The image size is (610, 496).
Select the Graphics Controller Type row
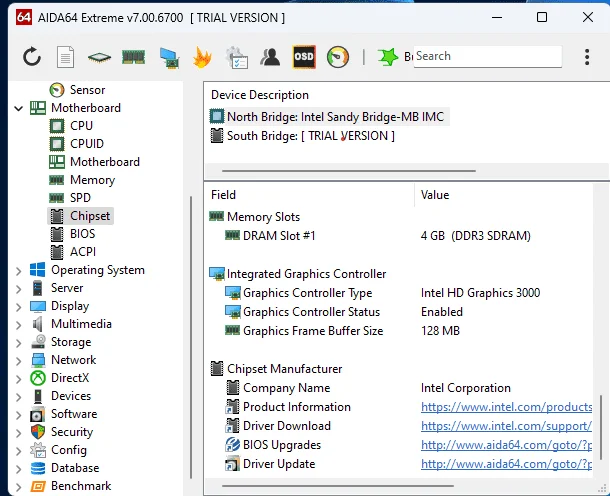pos(401,293)
